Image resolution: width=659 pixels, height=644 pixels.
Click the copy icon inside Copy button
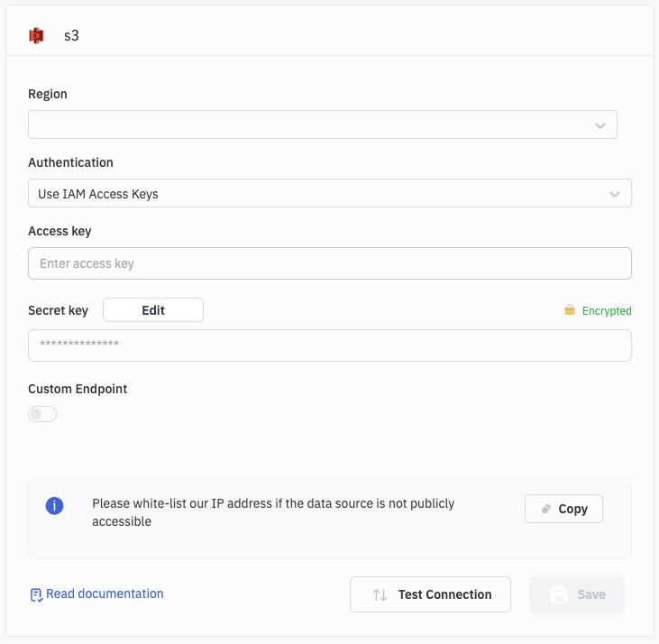546,509
